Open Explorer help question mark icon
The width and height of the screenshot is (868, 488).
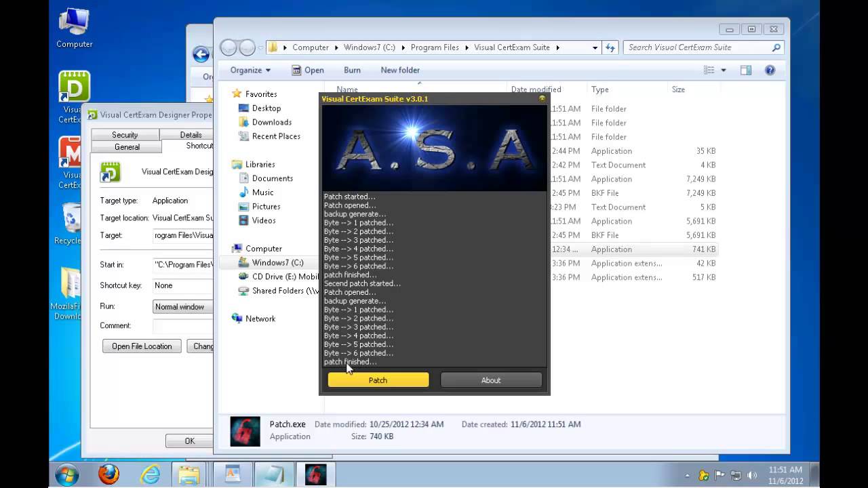tap(770, 70)
